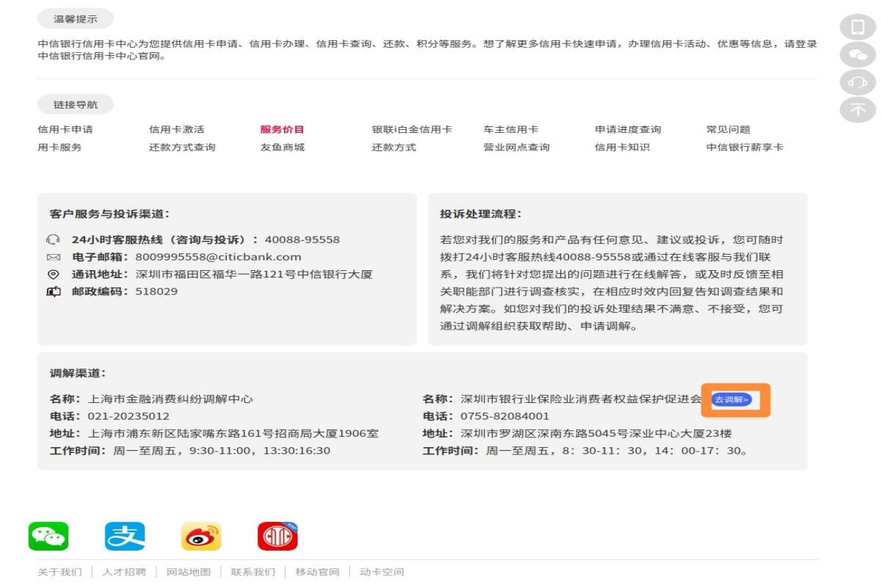The height and width of the screenshot is (588, 881).
Task: Open online customer service headset icon
Action: click(858, 82)
